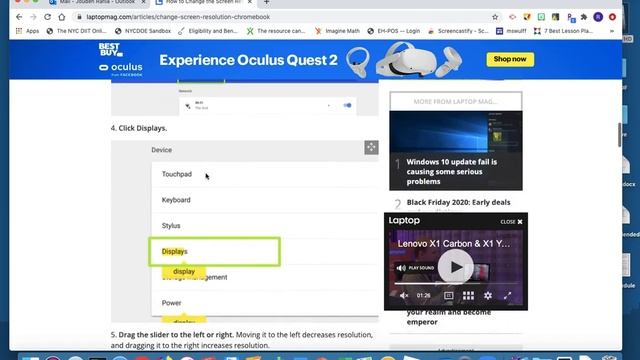Open the NYCDOE Sandbox bookmark
Viewport: 640px width, 360px height.
pyautogui.click(x=143, y=31)
